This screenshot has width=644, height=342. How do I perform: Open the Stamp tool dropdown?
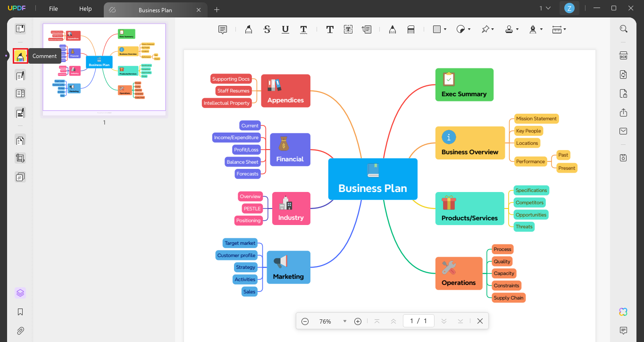tap(511, 29)
